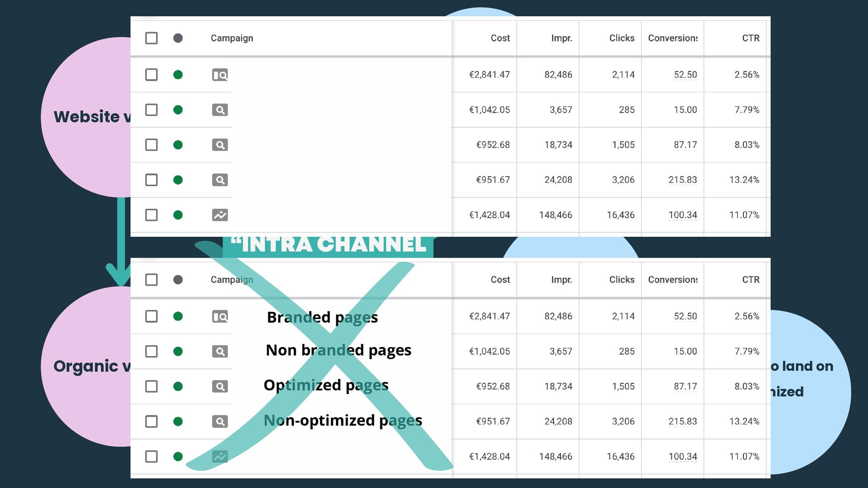Check the box for the €2,841.47 upper row

151,75
